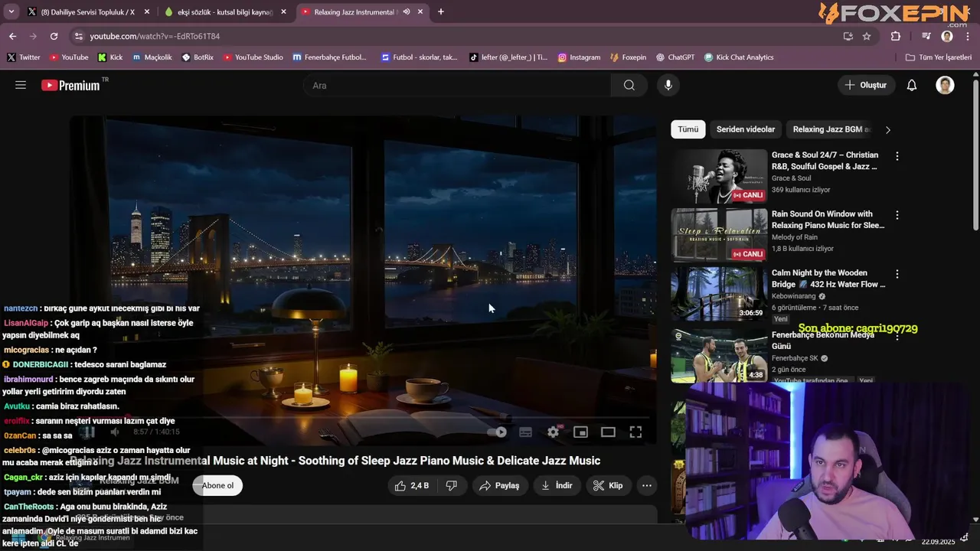The width and height of the screenshot is (980, 551).
Task: Bookmark this page with the star
Action: pos(867,36)
